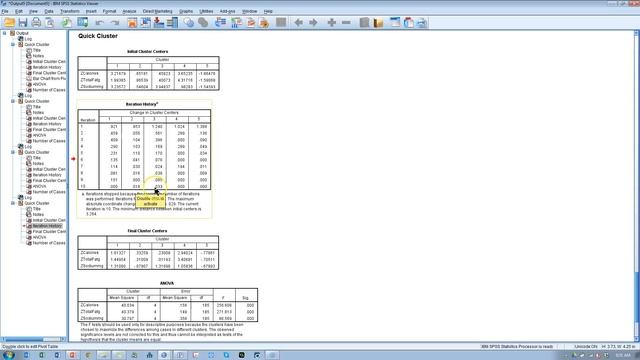Click the output pane vertical scrollbar
640x360 pixels.
(637, 186)
